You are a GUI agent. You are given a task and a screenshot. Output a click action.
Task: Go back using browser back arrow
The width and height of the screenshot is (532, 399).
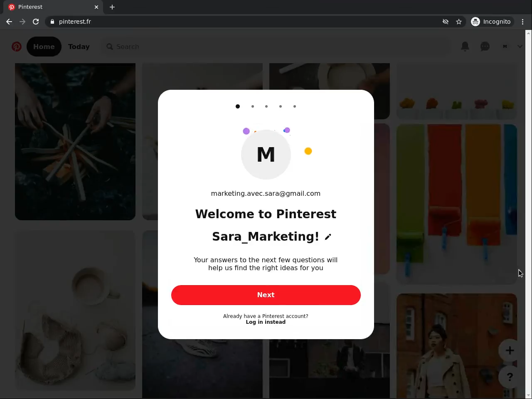[x=9, y=22]
